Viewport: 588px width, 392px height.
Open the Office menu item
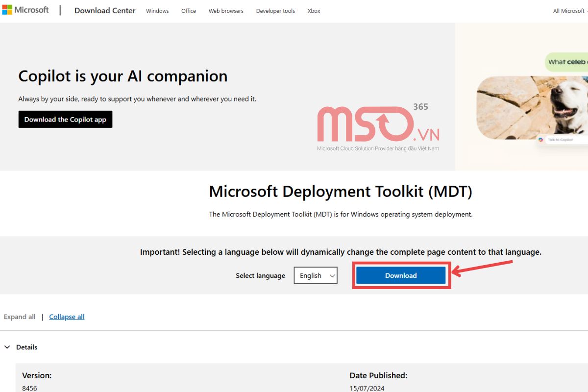189,11
